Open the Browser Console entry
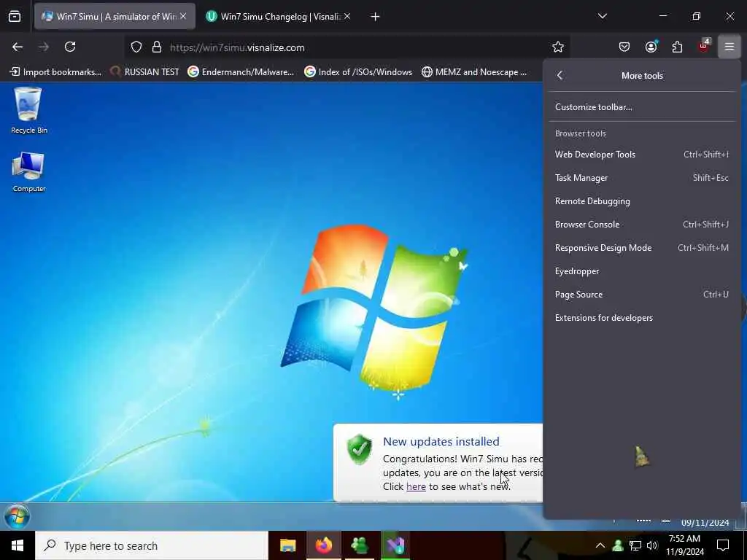 click(x=642, y=225)
